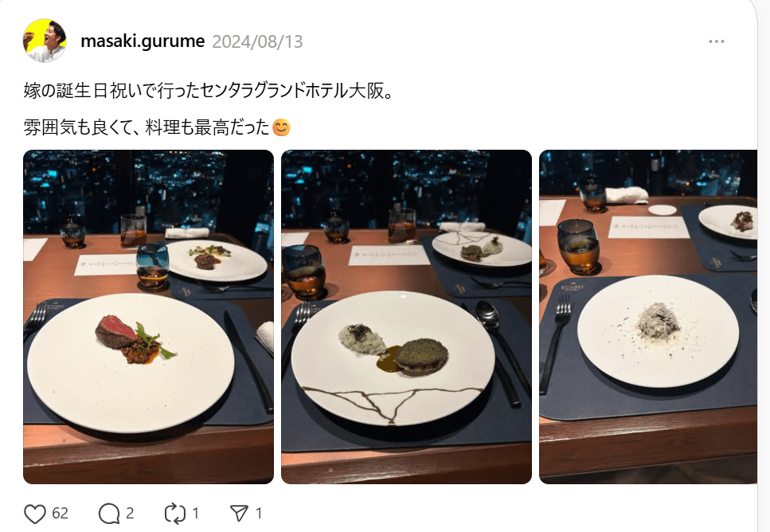This screenshot has width=770, height=532.
Task: Click the like count 62
Action: click(60, 514)
